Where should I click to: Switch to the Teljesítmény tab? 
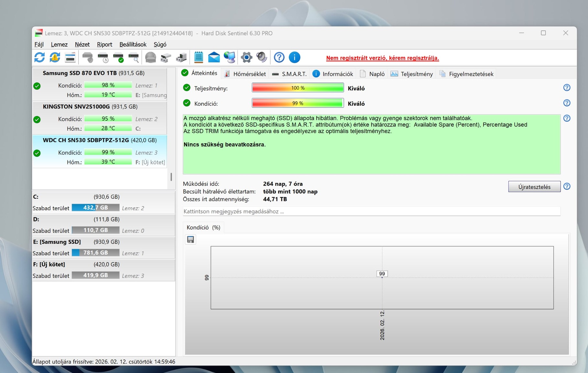click(x=412, y=74)
